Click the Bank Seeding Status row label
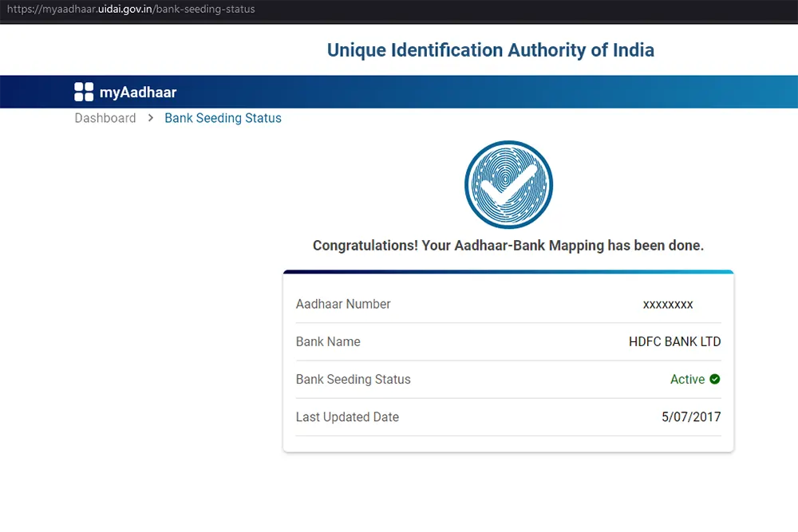The height and width of the screenshot is (532, 798). [354, 380]
